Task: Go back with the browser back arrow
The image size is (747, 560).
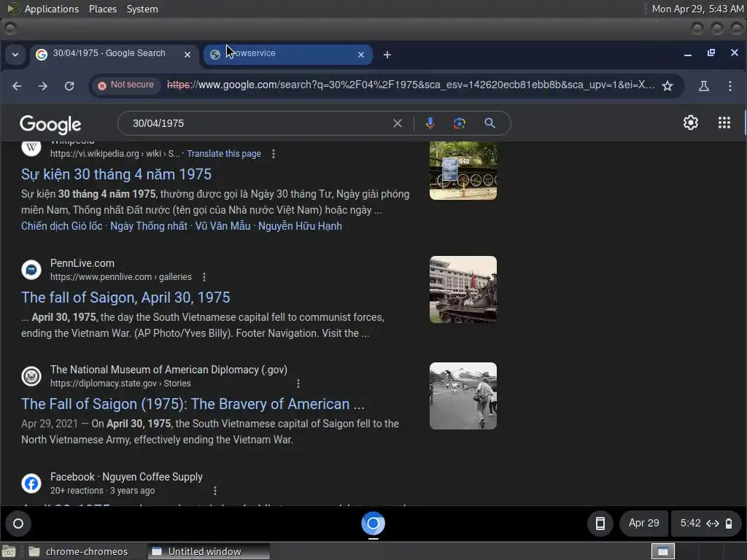Action: pos(17,86)
